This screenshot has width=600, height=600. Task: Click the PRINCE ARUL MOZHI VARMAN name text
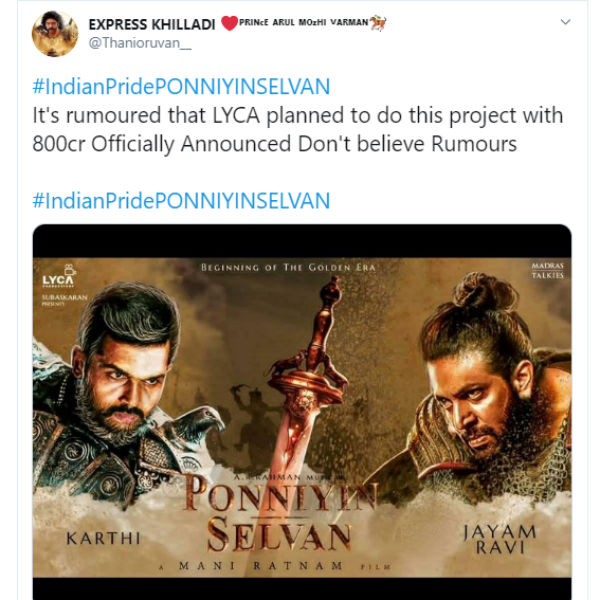pos(303,23)
